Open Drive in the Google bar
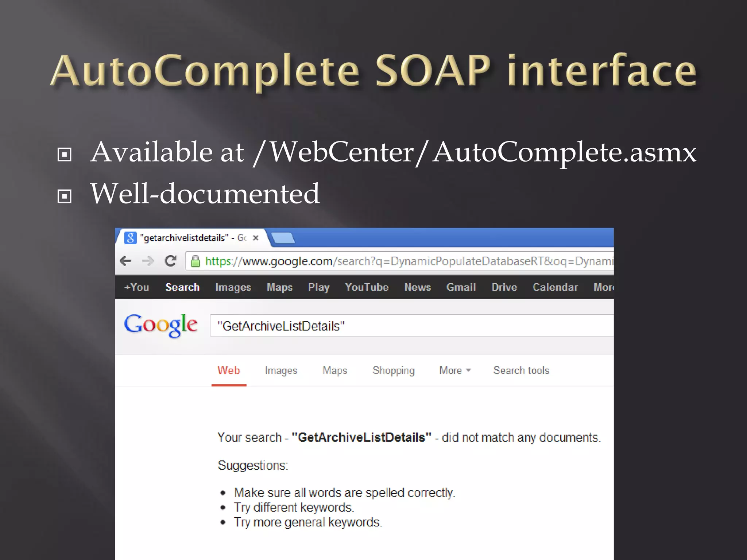 coord(504,287)
